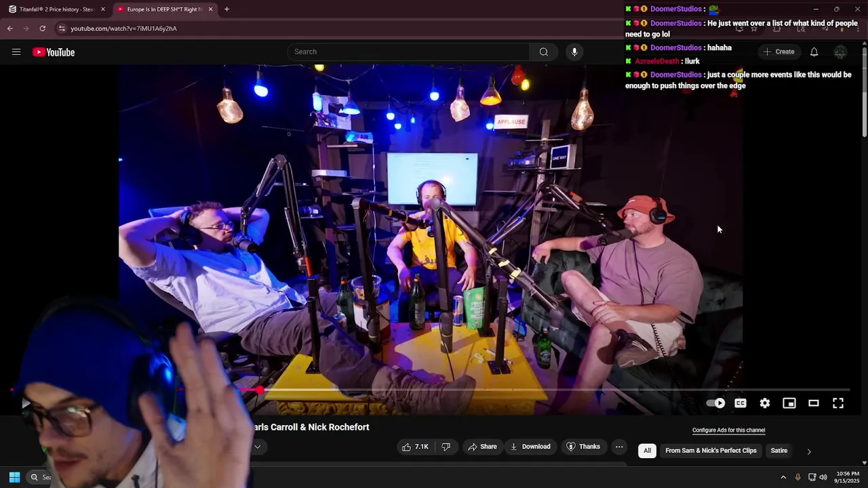This screenshot has height=488, width=868.
Task: Open the account avatar menu
Action: pyautogui.click(x=840, y=52)
